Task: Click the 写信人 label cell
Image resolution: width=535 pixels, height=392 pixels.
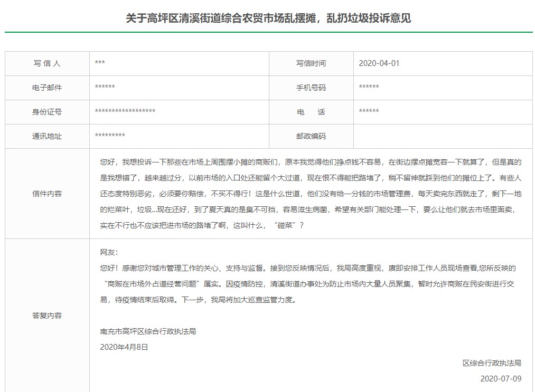Action: click(x=47, y=63)
